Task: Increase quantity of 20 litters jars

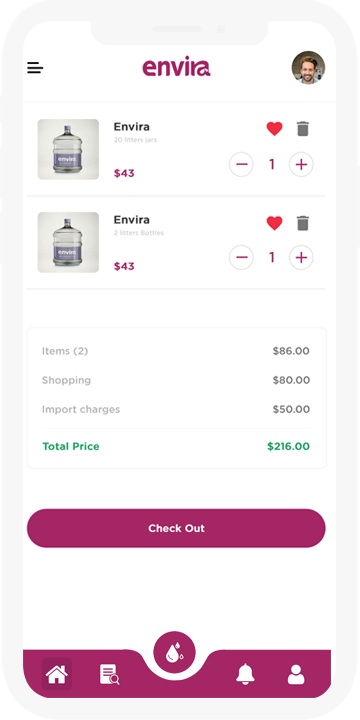Action: coord(301,164)
